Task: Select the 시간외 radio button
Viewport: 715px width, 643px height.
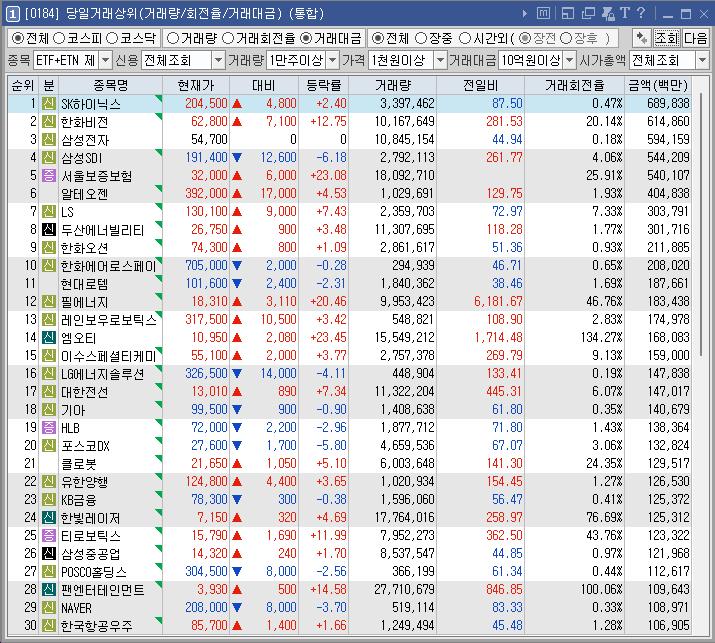Action: 465,38
